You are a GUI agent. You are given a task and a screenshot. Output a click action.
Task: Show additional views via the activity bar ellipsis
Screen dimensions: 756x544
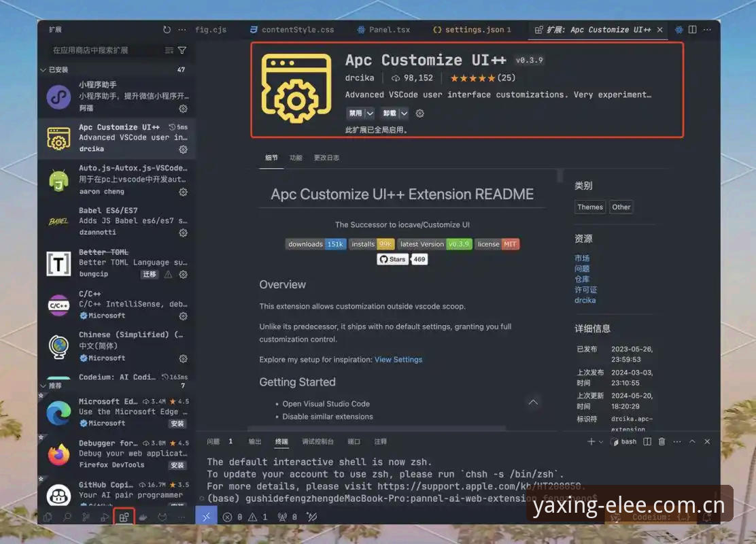click(x=182, y=517)
